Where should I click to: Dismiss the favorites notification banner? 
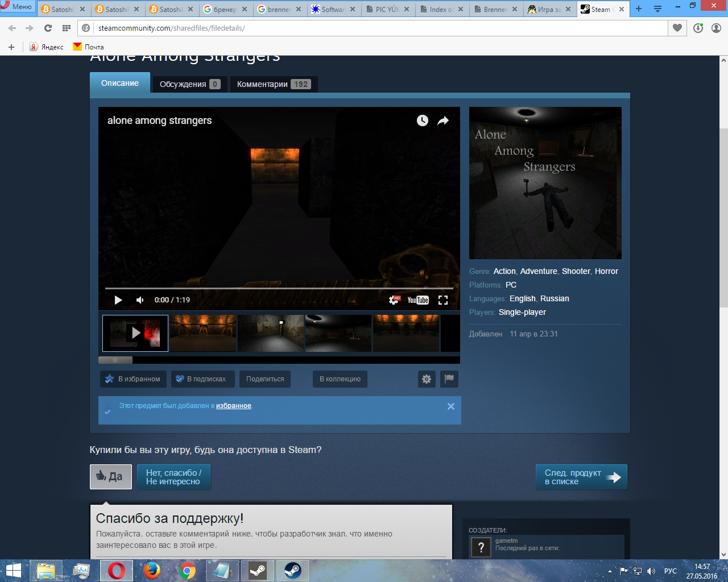coord(451,406)
